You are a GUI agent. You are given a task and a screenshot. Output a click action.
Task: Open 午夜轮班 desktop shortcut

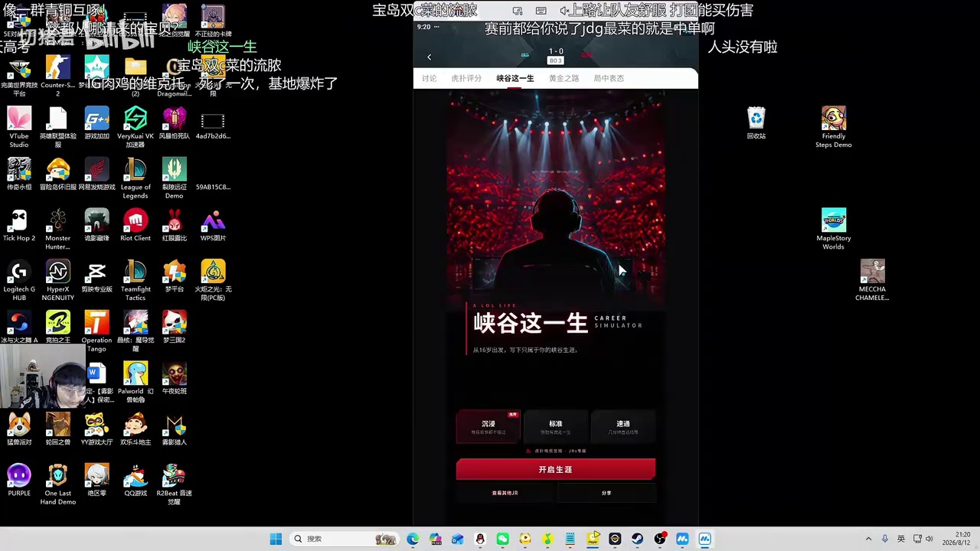coord(174,378)
